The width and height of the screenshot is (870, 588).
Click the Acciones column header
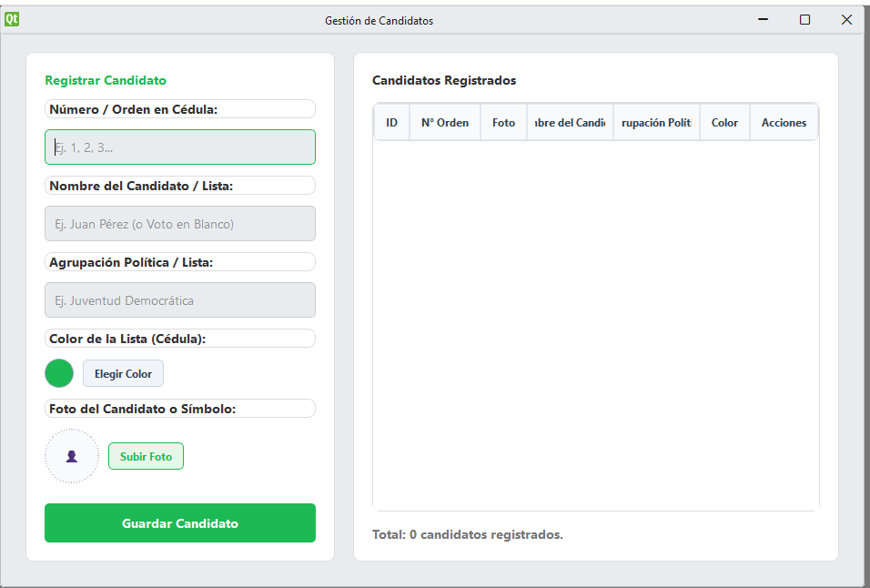[784, 123]
